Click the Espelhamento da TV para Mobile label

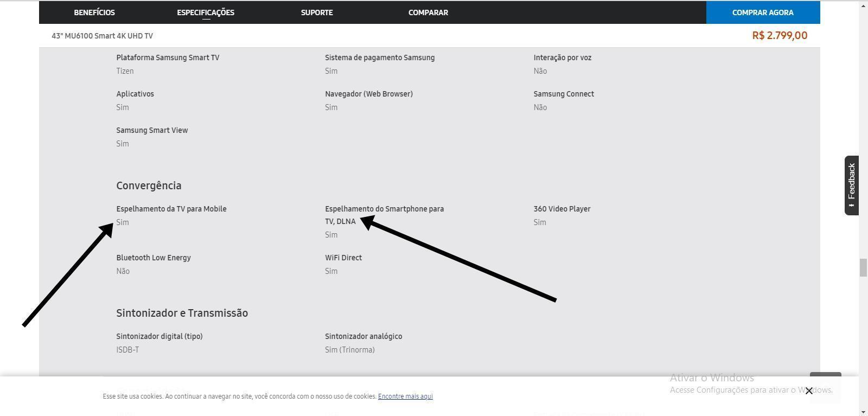coord(171,209)
